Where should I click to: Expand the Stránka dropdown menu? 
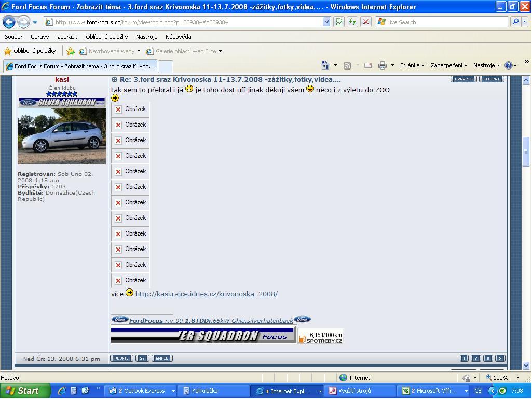pos(412,65)
